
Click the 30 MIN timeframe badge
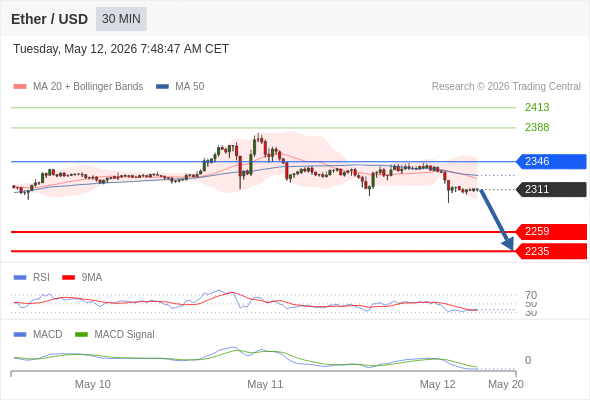point(121,19)
